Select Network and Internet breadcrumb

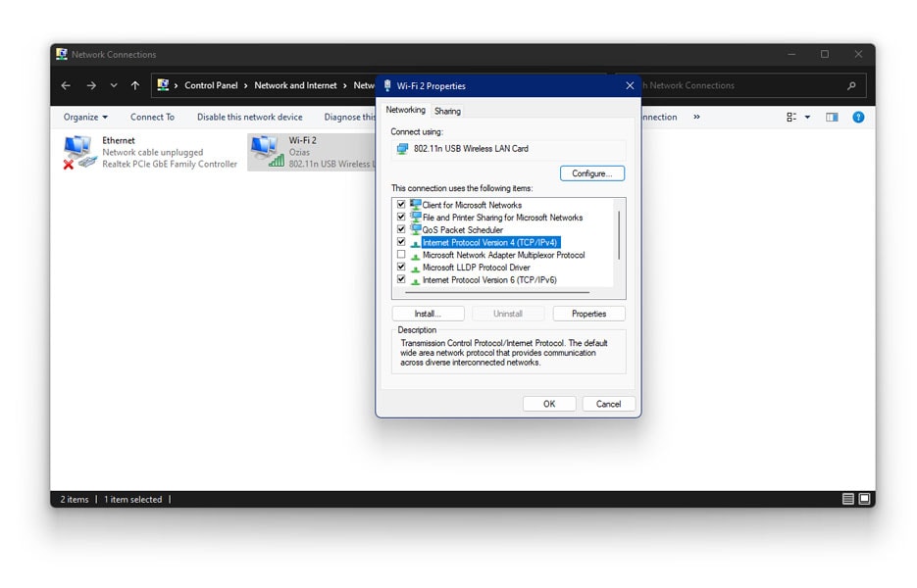coord(295,85)
